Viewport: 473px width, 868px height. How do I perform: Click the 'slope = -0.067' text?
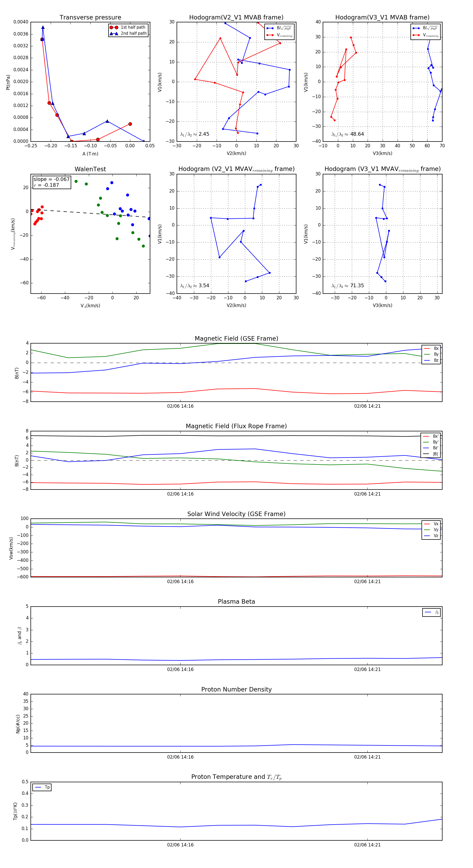[x=52, y=179]
